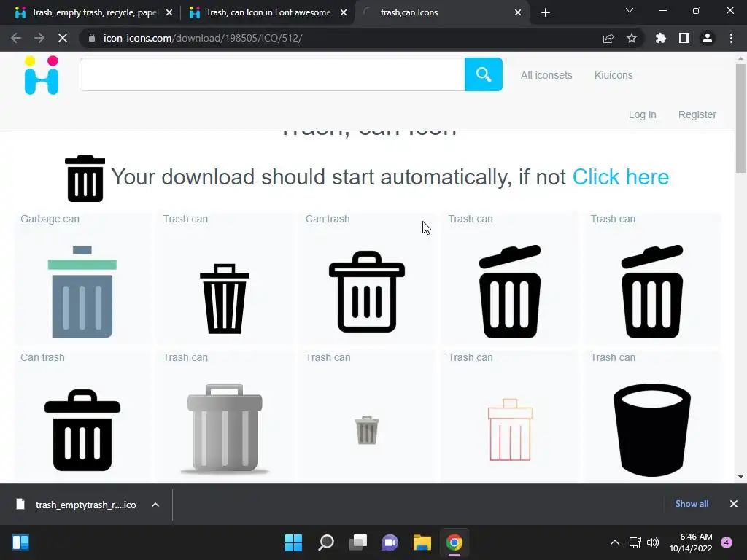Open clock and date 6:46 AM panel
Screen dimensions: 747x560
pos(691,542)
